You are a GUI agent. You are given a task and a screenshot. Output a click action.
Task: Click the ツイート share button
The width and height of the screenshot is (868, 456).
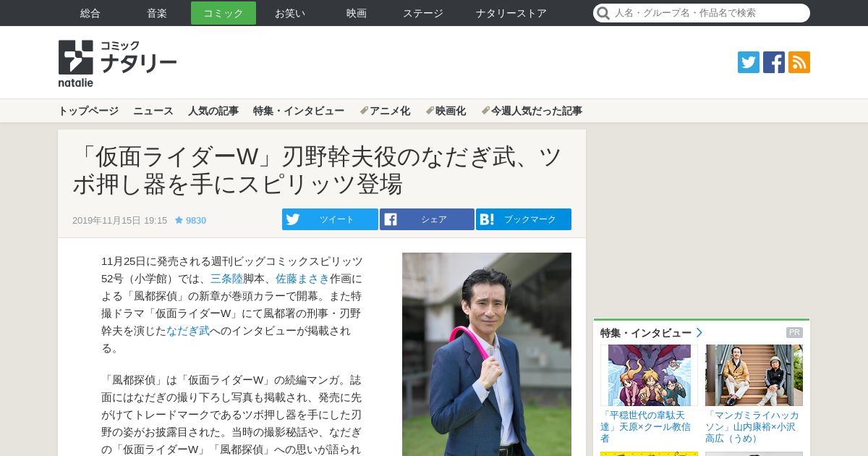click(x=330, y=219)
